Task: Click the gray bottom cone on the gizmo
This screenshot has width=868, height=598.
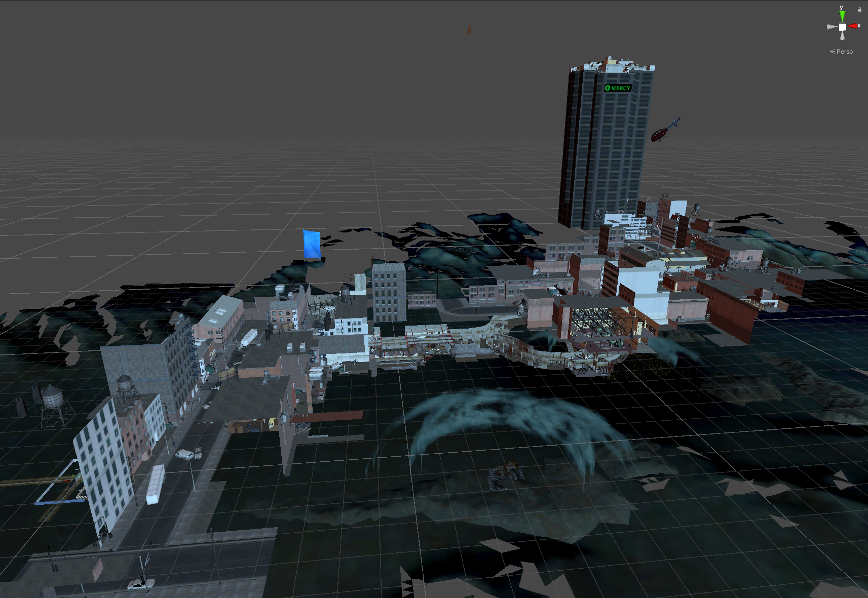Action: pyautogui.click(x=842, y=36)
